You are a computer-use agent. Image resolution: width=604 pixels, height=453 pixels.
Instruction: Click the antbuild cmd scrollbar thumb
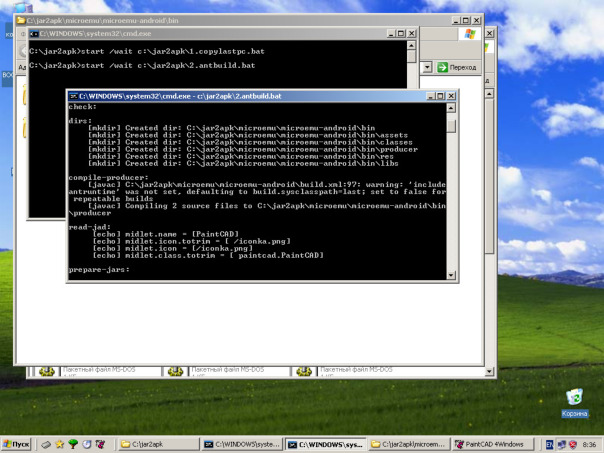(451, 127)
